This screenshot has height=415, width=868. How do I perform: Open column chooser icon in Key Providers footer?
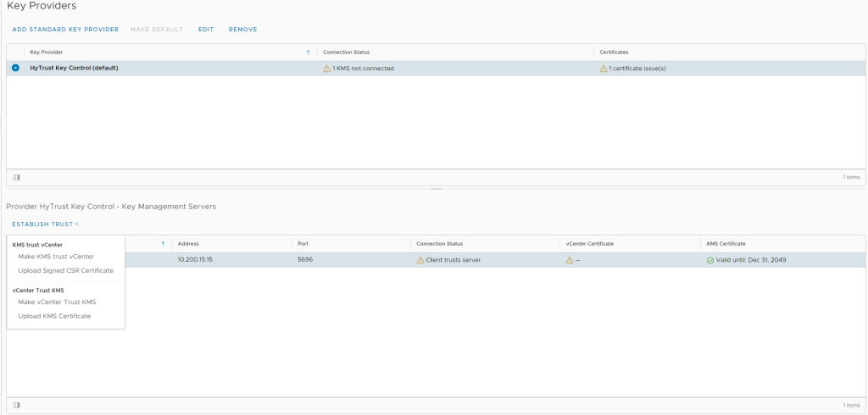16,177
